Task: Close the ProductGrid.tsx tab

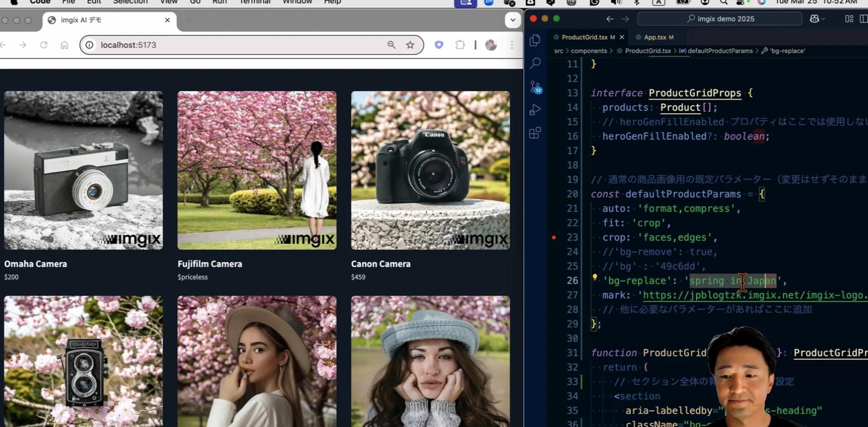Action: [x=622, y=37]
